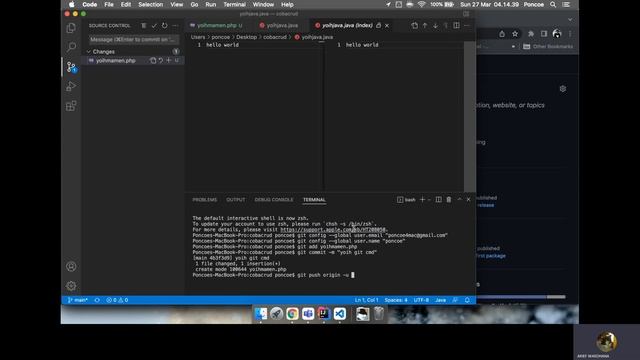This screenshot has width=640, height=360.
Task: Bookmark page star in browser window
Action: tap(515, 34)
